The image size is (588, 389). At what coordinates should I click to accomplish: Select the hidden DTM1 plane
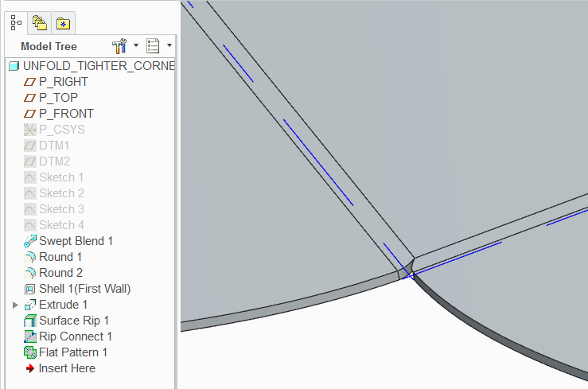(x=54, y=146)
